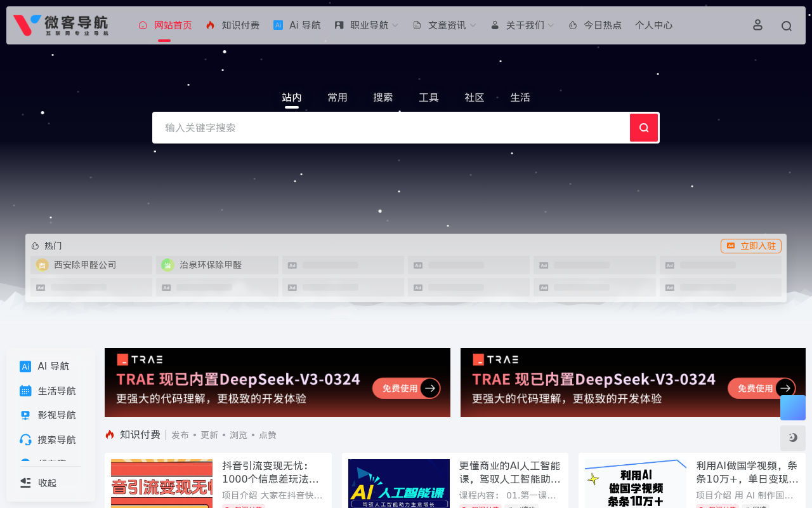This screenshot has width=812, height=508.
Task: Open 利用AI做国学视频 article title
Action: point(747,472)
